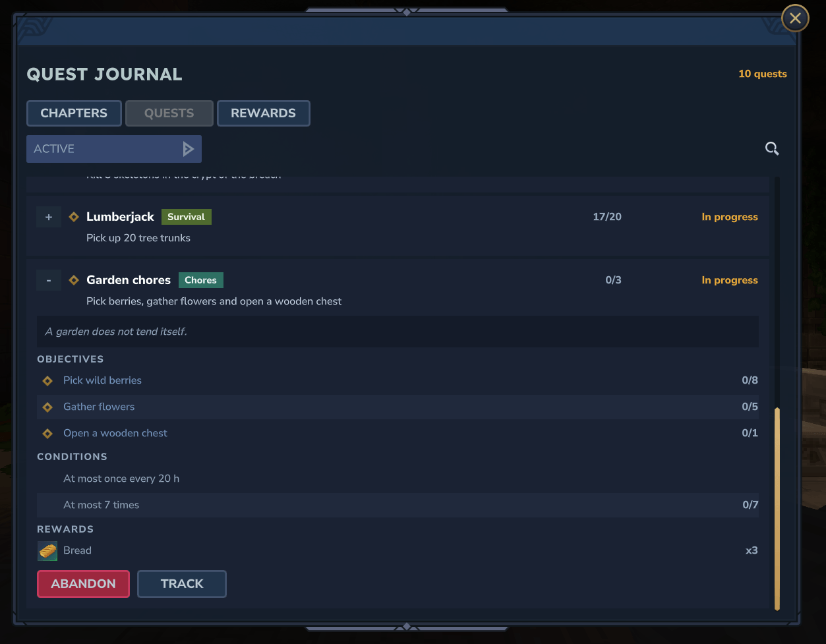Click the 0/5 flowers count
826x644 pixels.
pyautogui.click(x=750, y=407)
